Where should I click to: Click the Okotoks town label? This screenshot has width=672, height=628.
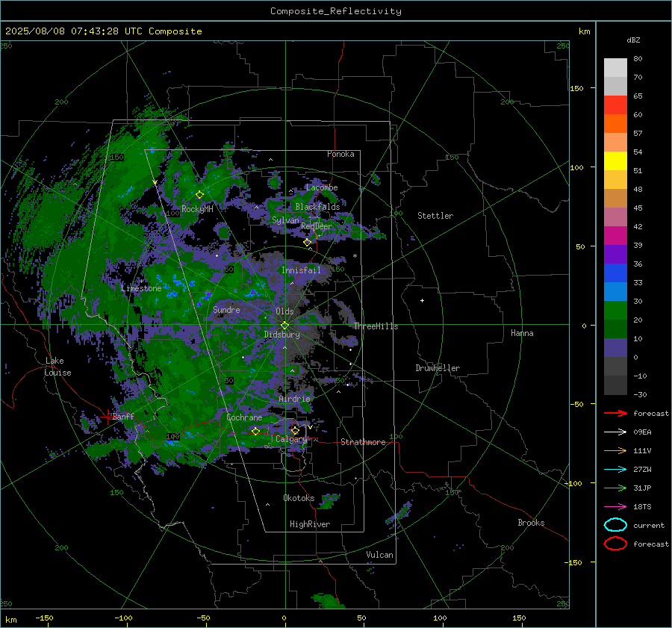click(299, 498)
